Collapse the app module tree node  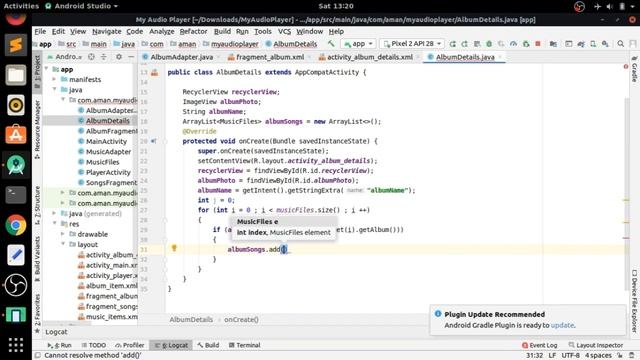pos(47,69)
